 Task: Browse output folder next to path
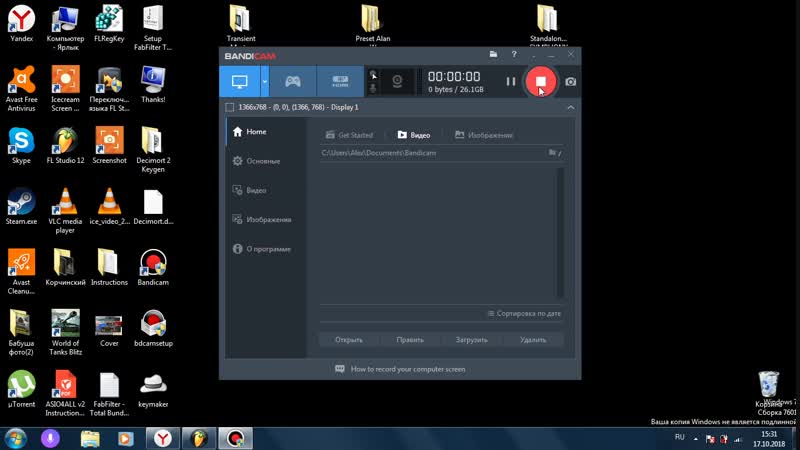coord(555,153)
